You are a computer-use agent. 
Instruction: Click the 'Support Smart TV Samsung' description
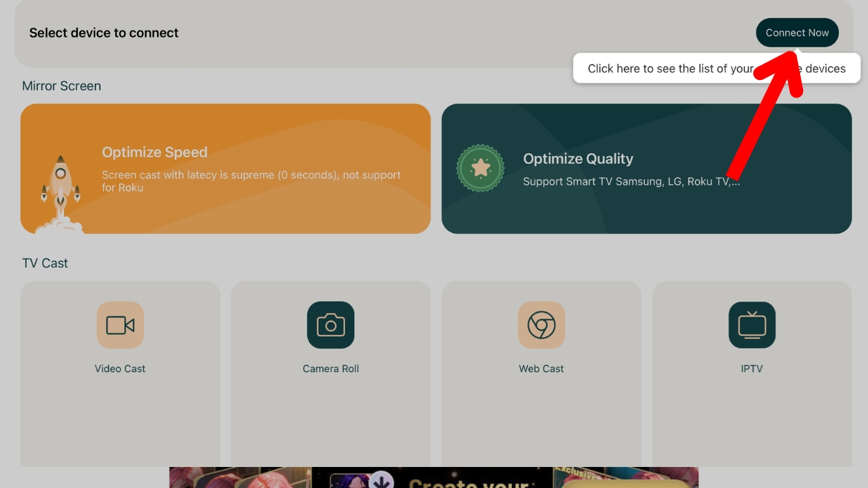point(631,182)
